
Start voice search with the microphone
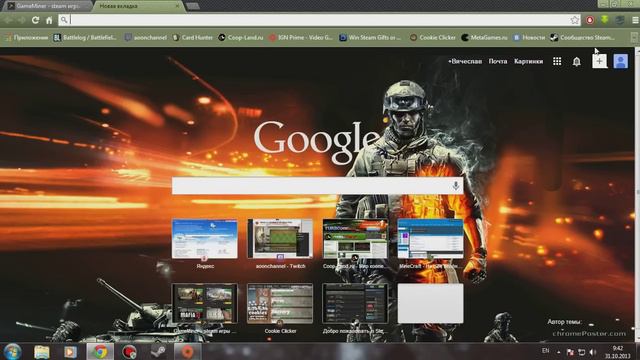(456, 186)
